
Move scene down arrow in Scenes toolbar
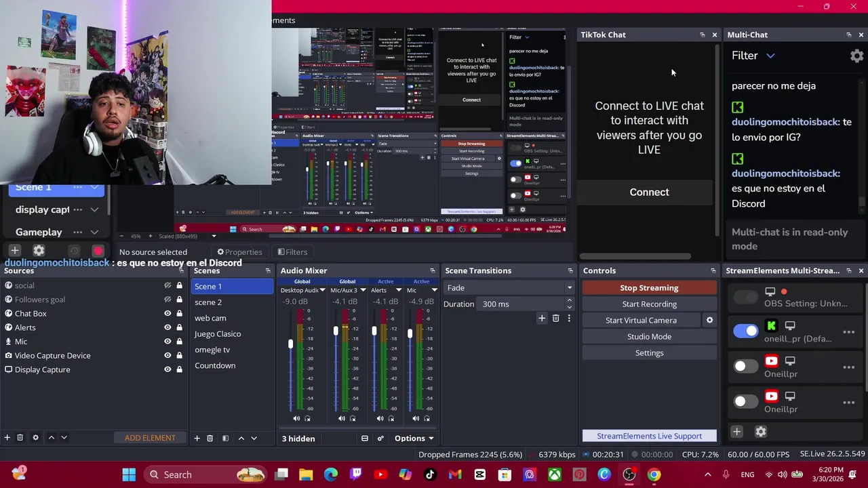[x=254, y=439]
